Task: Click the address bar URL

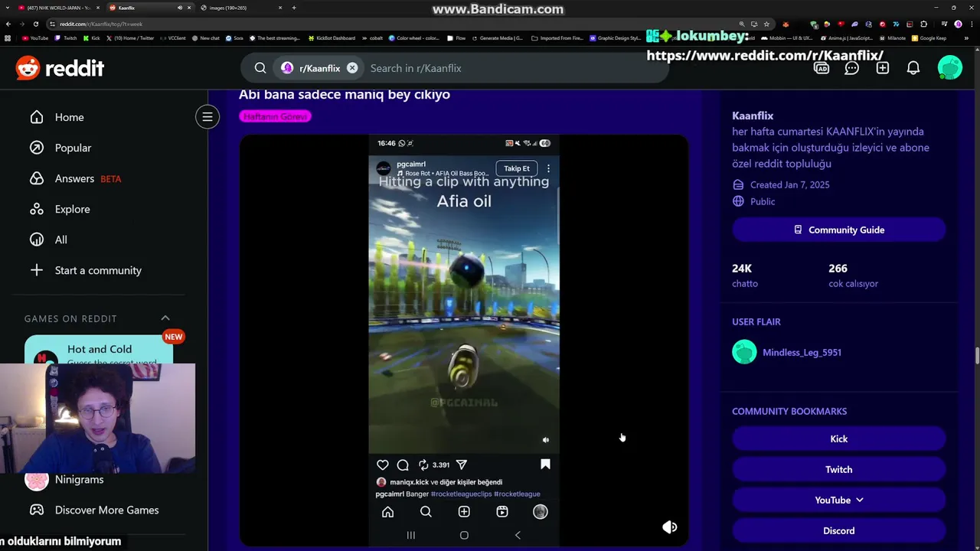Action: pos(101,24)
